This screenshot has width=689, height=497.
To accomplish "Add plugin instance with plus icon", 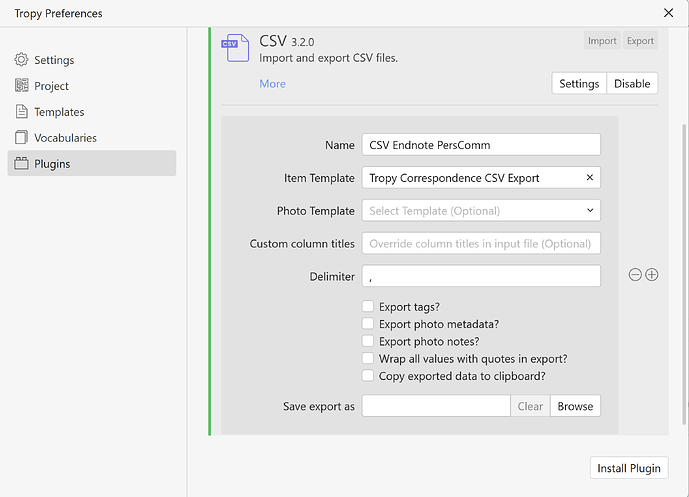I will 652,275.
